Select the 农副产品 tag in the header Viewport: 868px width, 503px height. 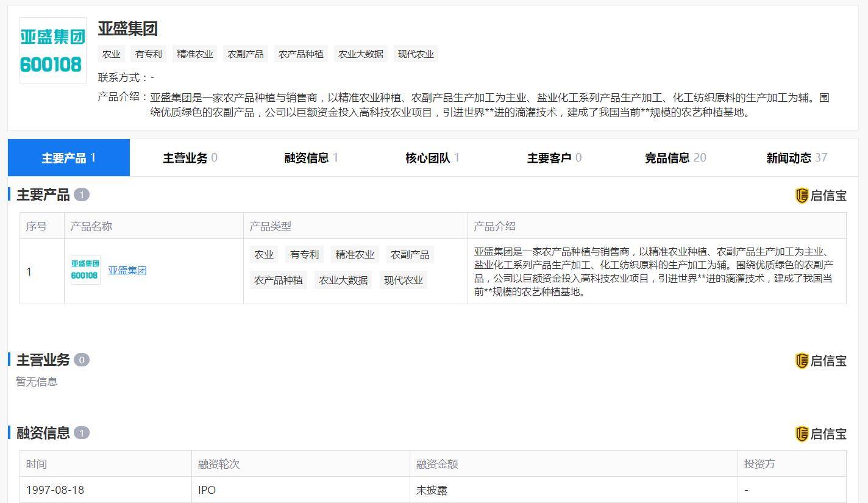tap(246, 54)
